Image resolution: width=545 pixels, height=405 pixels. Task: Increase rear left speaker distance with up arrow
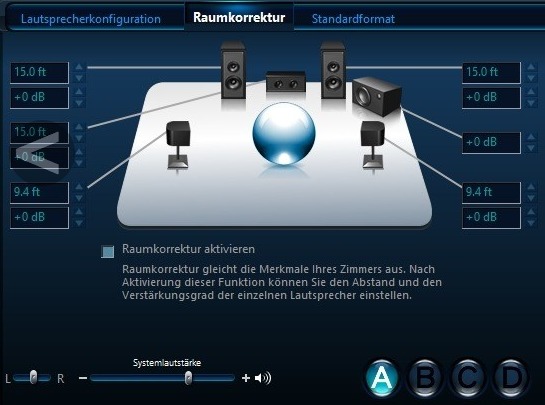click(x=79, y=187)
